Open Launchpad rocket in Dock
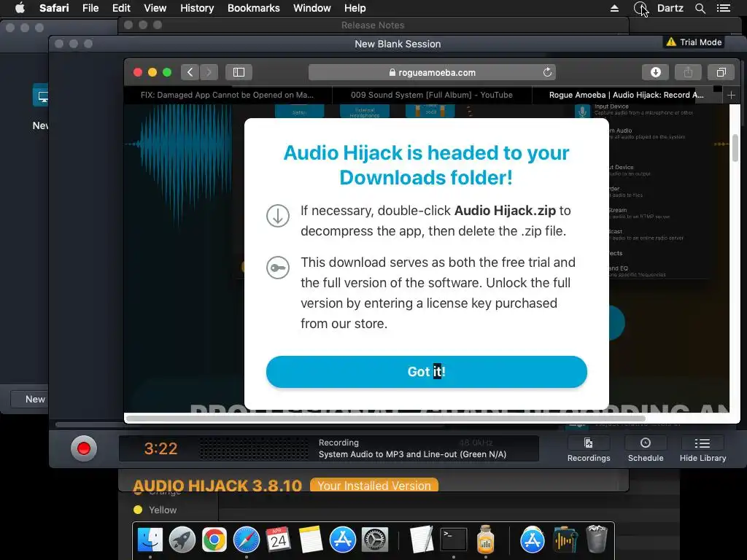Image resolution: width=747 pixels, height=560 pixels. [182, 540]
